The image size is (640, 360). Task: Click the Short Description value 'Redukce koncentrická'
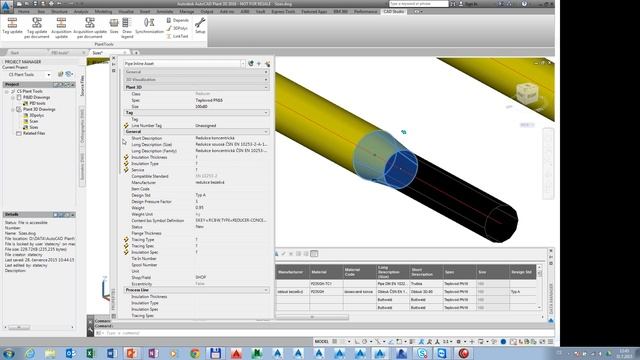point(215,138)
